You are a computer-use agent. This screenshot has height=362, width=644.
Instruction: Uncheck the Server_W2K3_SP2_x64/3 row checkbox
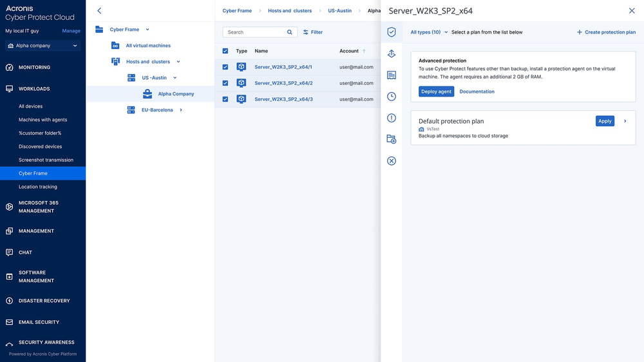tap(225, 99)
